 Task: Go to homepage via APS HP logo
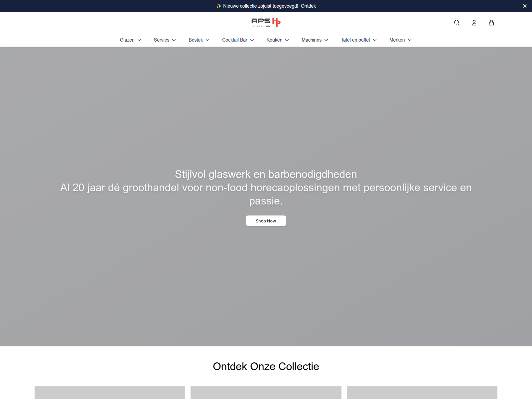(x=266, y=23)
